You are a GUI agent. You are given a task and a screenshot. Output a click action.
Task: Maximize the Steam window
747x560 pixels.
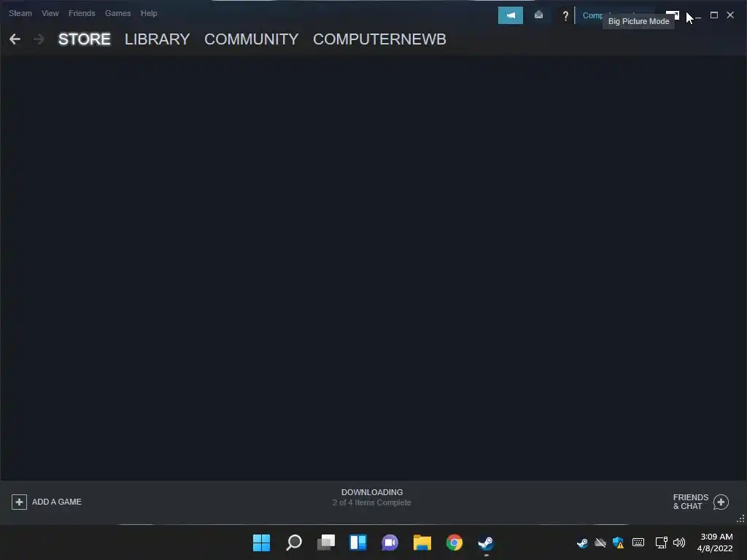coord(713,15)
